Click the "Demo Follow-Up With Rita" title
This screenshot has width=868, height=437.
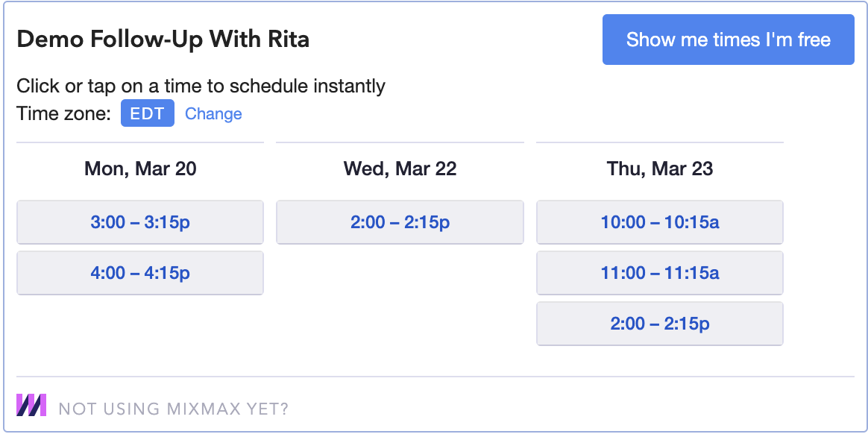(163, 39)
